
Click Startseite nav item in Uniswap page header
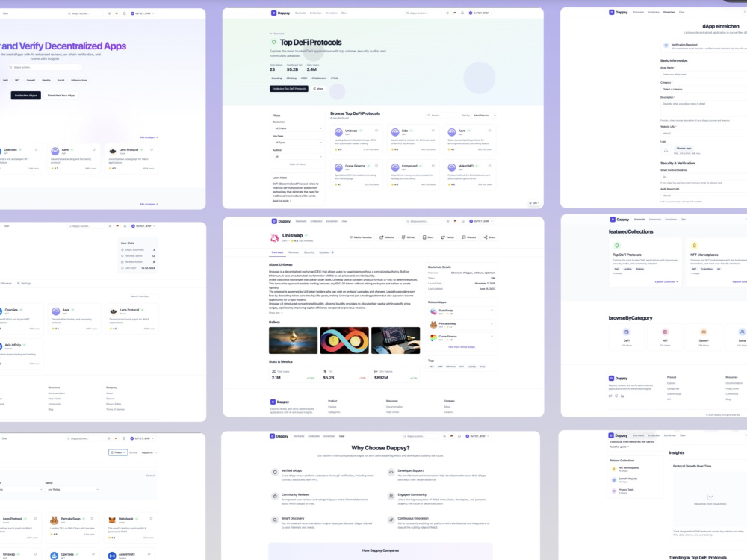click(301, 221)
